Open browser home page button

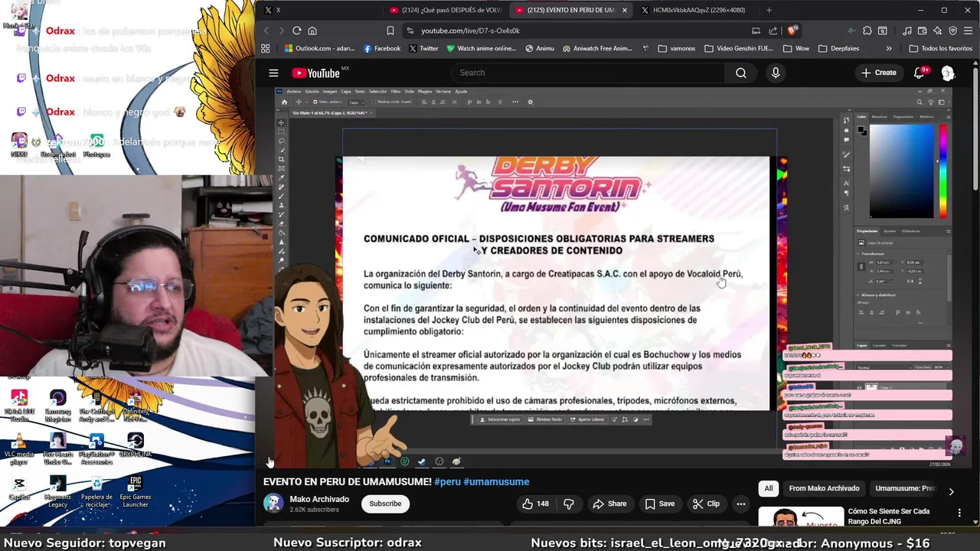tap(312, 31)
